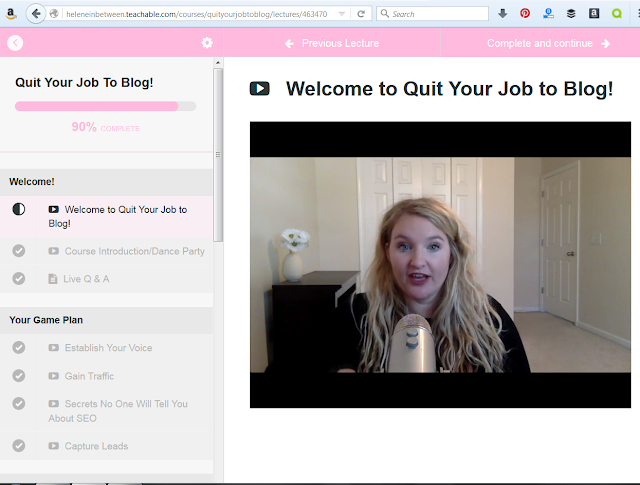The height and width of the screenshot is (485, 640).
Task: Click the pink course progress bar
Action: 105,106
